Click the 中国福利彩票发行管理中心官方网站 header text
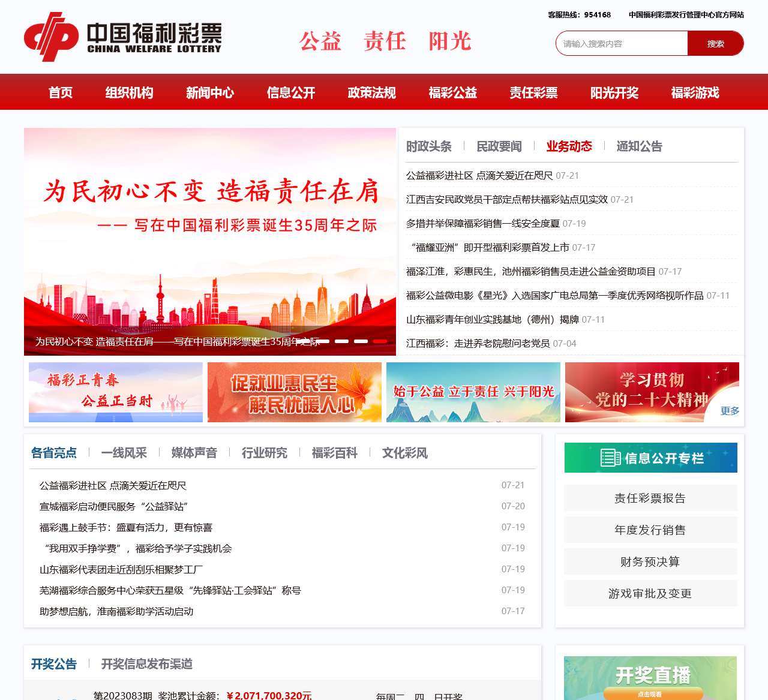768x700 pixels. click(686, 14)
